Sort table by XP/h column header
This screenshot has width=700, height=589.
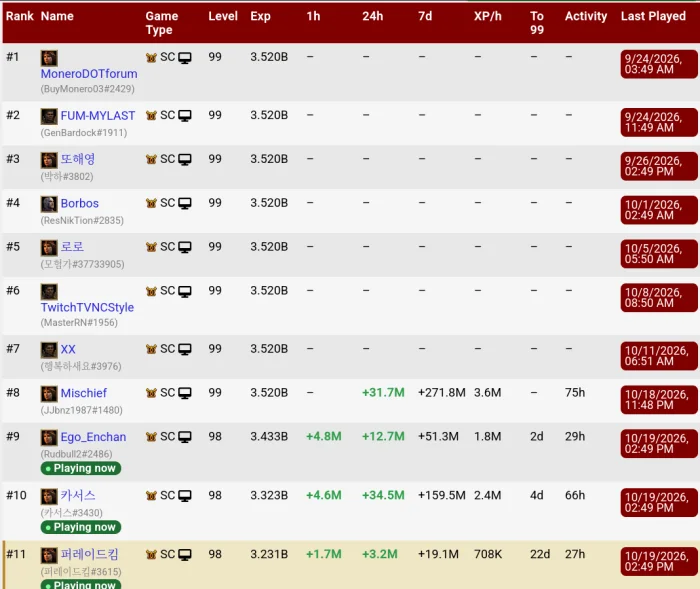[488, 17]
